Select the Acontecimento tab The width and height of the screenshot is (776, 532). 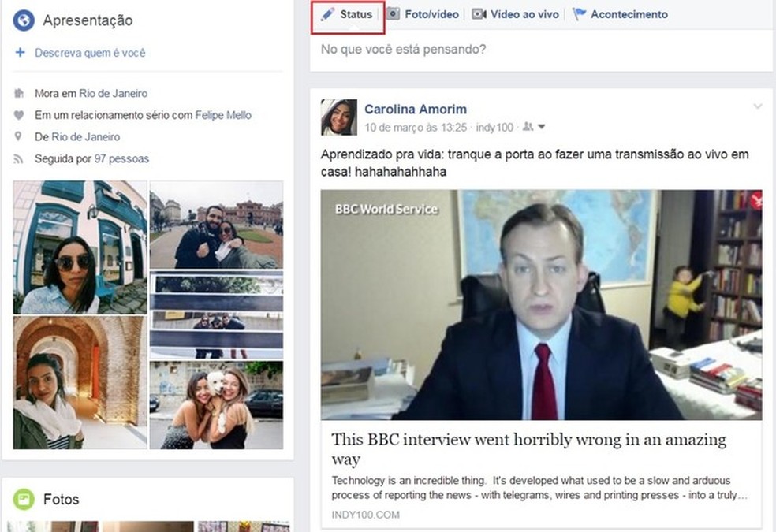(620, 14)
